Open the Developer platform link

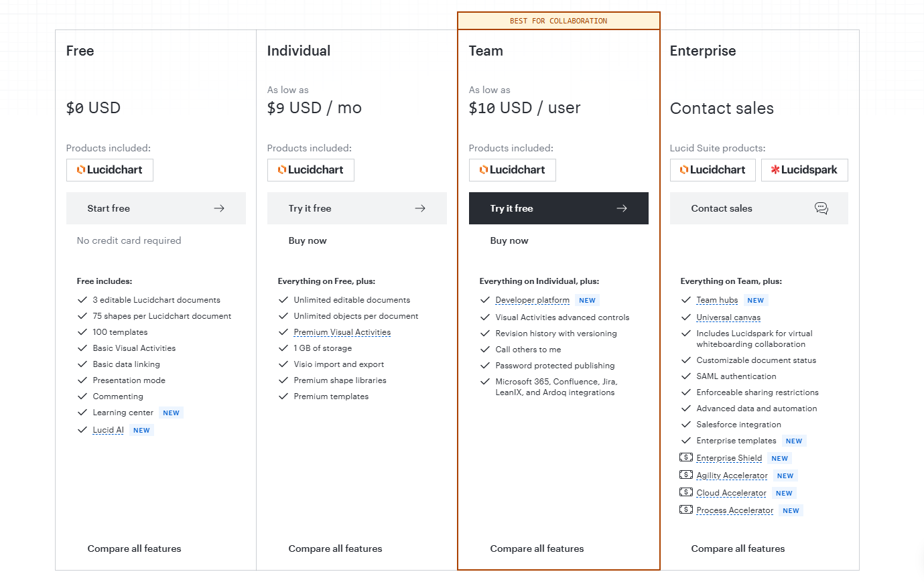tap(533, 300)
